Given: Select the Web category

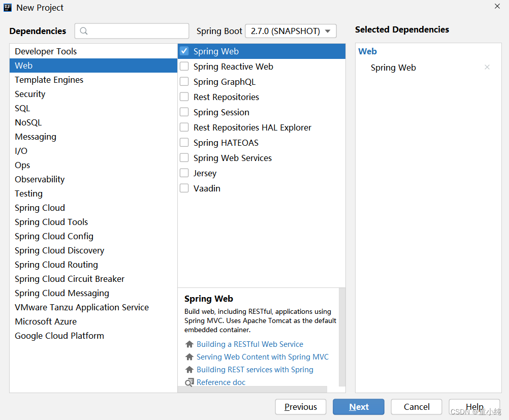Looking at the screenshot, I should (x=93, y=66).
